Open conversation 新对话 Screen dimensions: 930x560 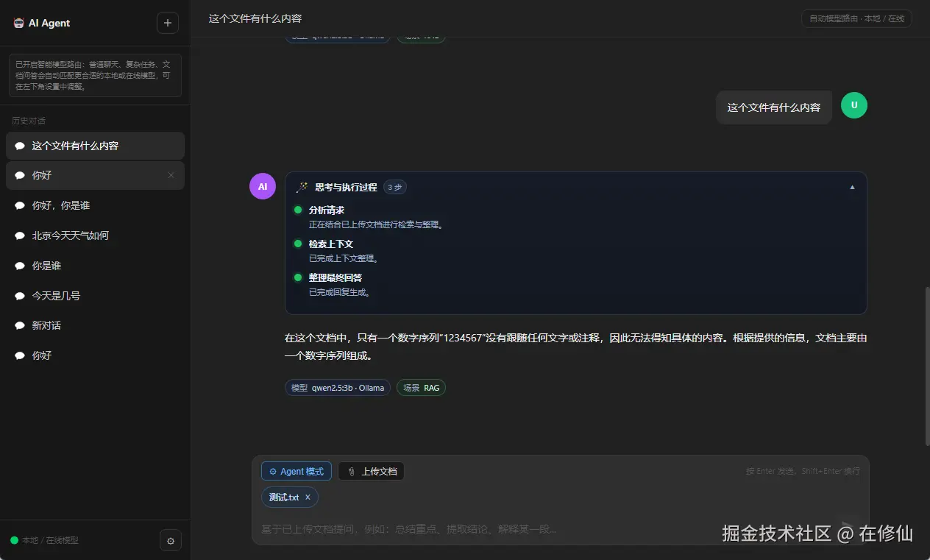coord(95,325)
